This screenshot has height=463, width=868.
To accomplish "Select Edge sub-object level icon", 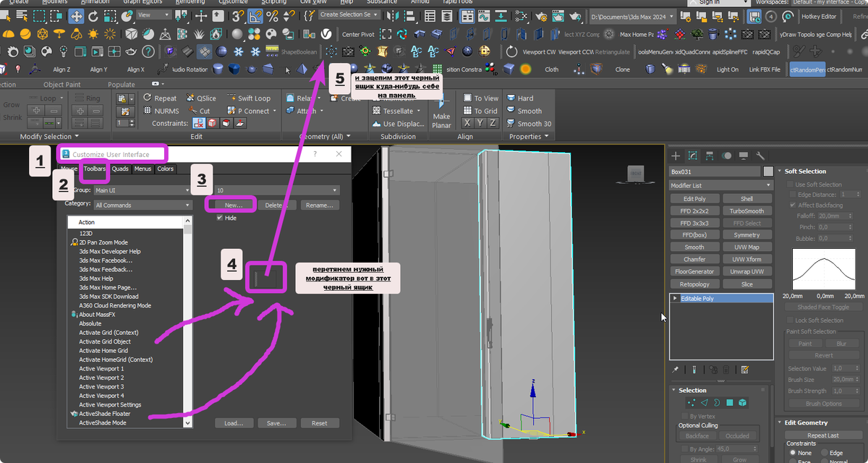I will 705,402.
